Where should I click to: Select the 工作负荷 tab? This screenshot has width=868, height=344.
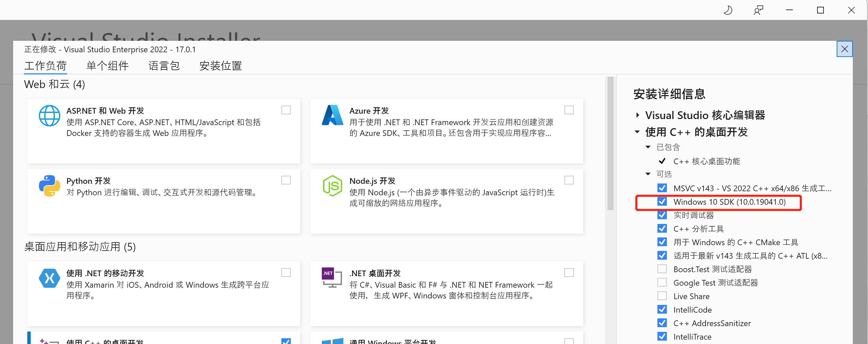[x=45, y=66]
